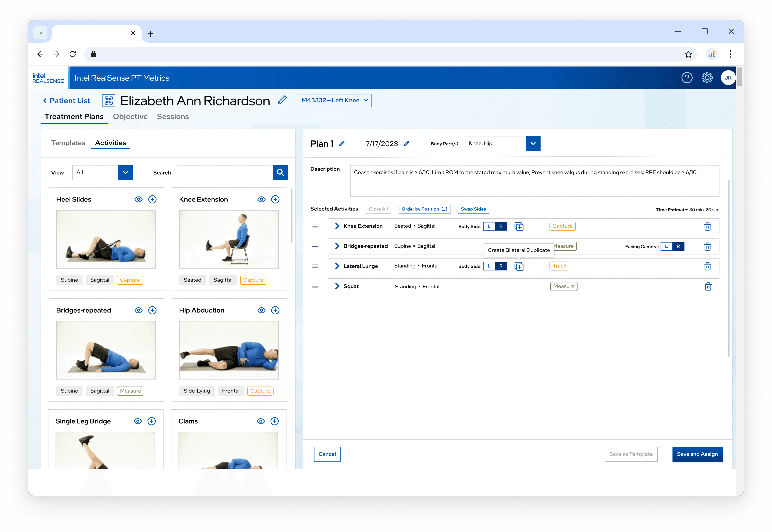
Task: Delete the Squat activity
Action: [x=708, y=286]
